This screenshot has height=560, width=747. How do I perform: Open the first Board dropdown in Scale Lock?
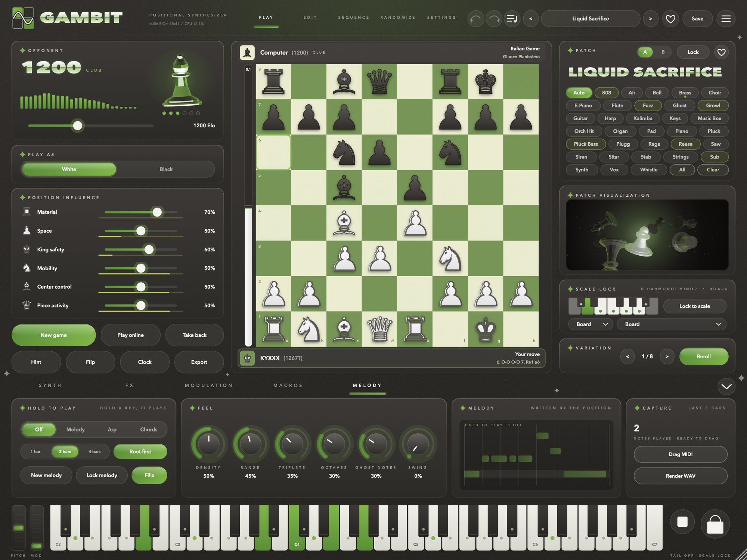click(590, 324)
